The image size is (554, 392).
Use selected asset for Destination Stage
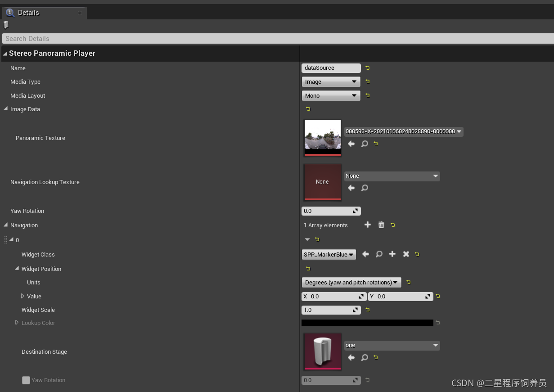351,357
